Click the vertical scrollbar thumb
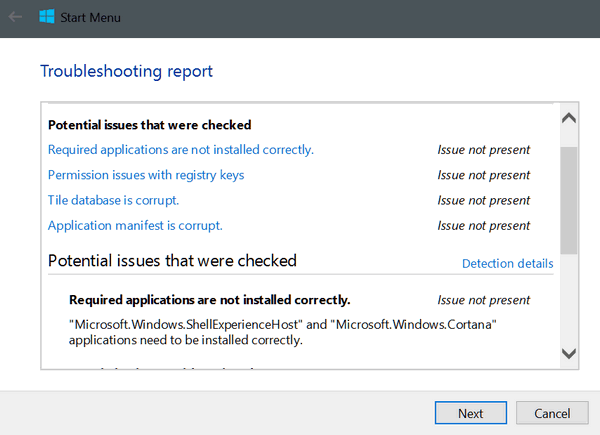 click(x=569, y=200)
